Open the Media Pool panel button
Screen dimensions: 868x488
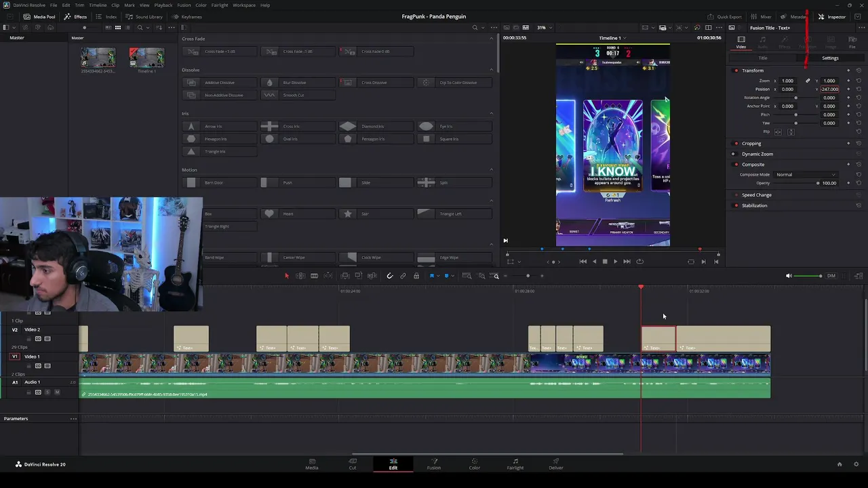click(x=40, y=17)
